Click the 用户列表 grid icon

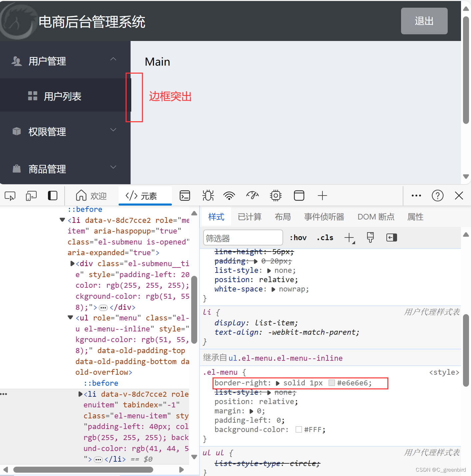click(x=33, y=96)
